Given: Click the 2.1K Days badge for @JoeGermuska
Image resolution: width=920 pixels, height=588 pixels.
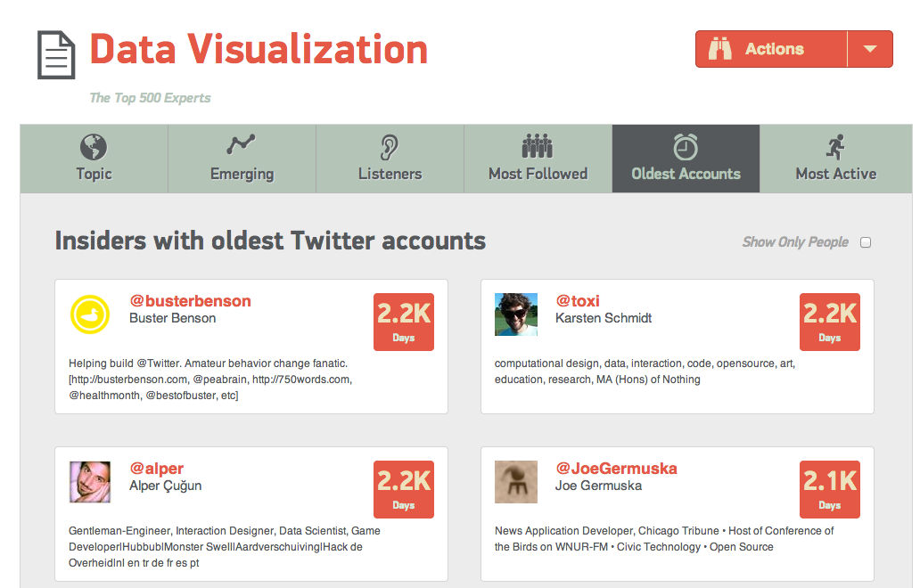Looking at the screenshot, I should [x=830, y=489].
